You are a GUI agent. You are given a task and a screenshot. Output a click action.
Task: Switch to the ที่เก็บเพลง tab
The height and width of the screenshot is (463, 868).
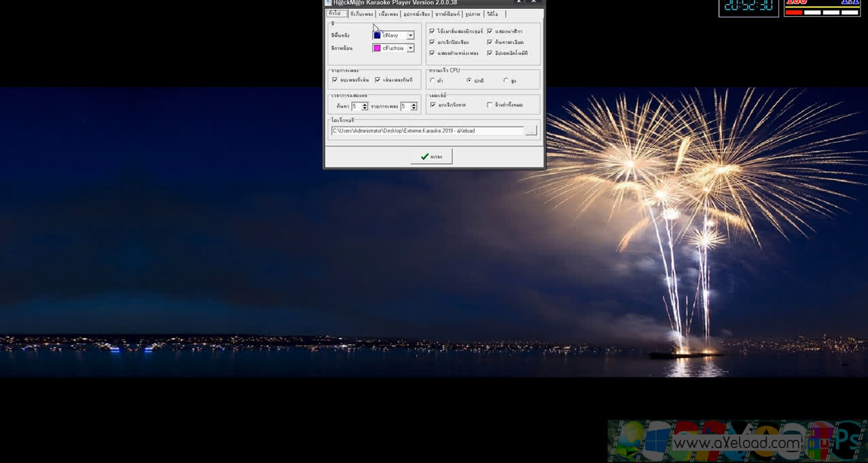point(362,14)
